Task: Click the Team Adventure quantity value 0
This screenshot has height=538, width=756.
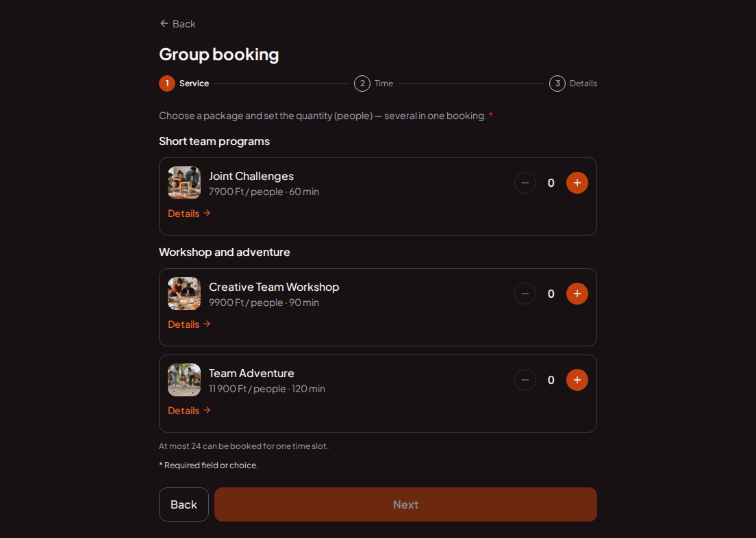Action: (x=551, y=380)
